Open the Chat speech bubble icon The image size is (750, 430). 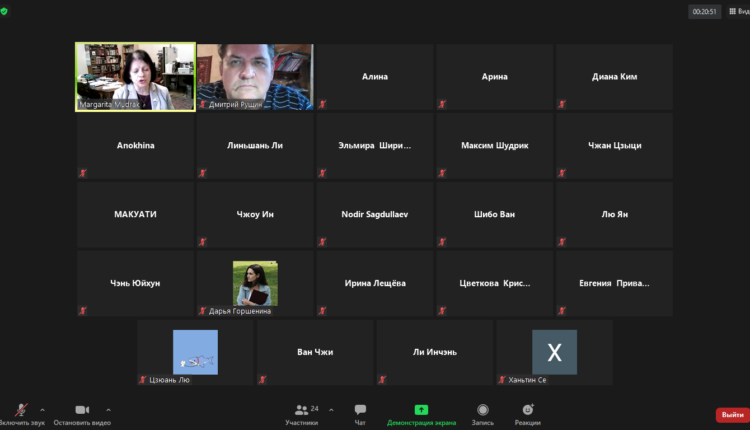pyautogui.click(x=360, y=409)
